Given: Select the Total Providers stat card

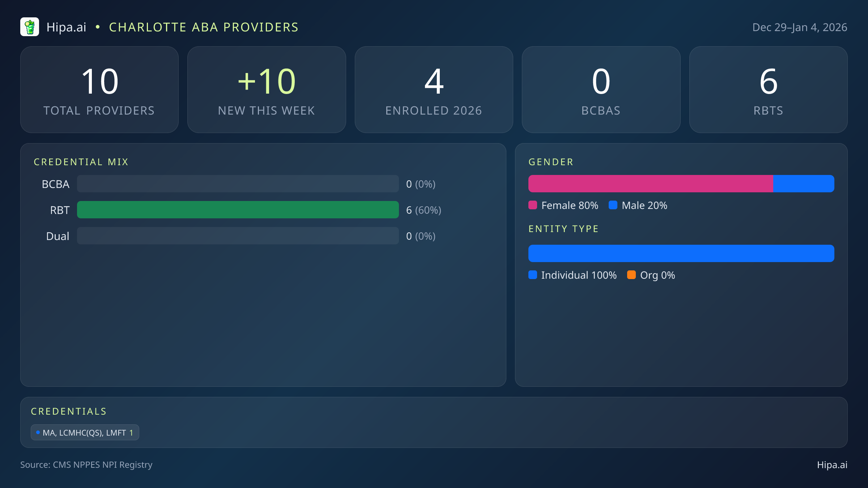Looking at the screenshot, I should [99, 89].
